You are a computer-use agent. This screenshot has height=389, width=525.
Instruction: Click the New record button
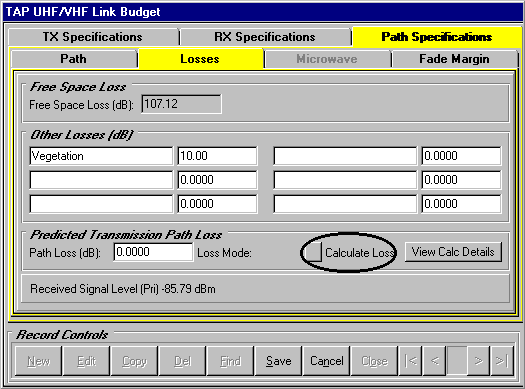point(39,361)
